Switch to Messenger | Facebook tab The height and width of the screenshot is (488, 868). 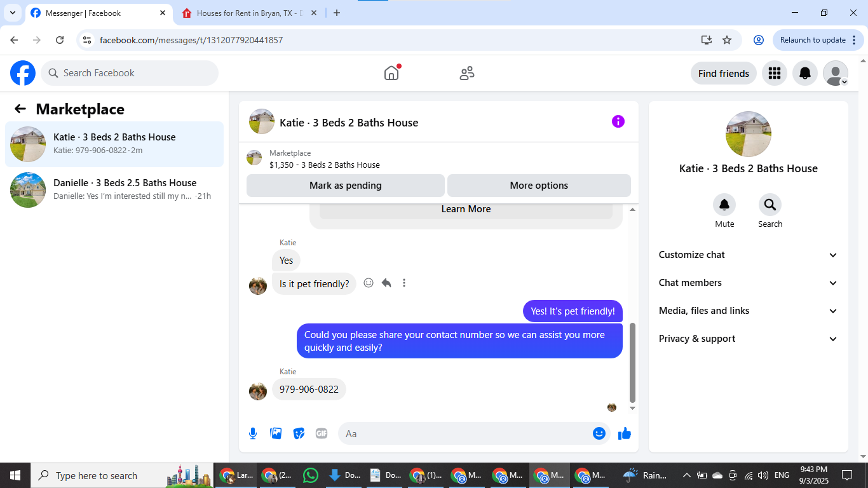98,13
